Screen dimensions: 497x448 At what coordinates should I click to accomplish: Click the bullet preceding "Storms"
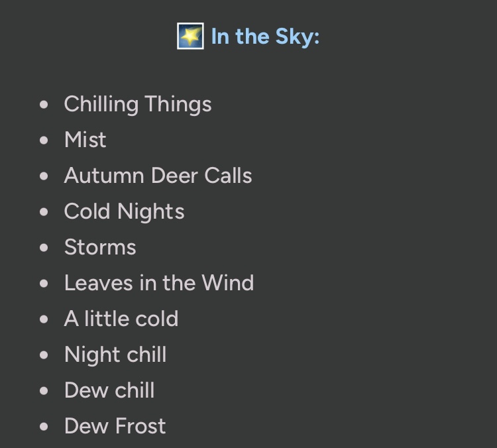click(44, 248)
